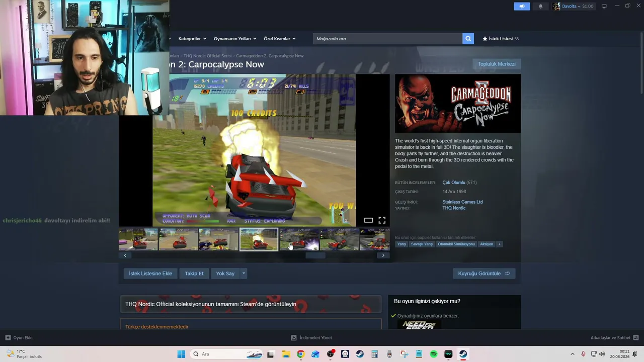Screen dimensions: 644x362
Task: Go to THQ Nordic Official Serisi breadcrumb
Action: pos(207,56)
